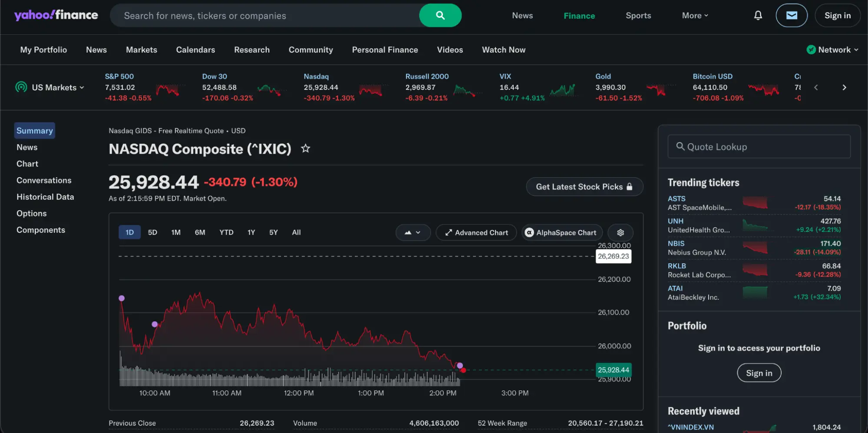Select the 1D chart range
Screen dimensions: 868x433
129,232
